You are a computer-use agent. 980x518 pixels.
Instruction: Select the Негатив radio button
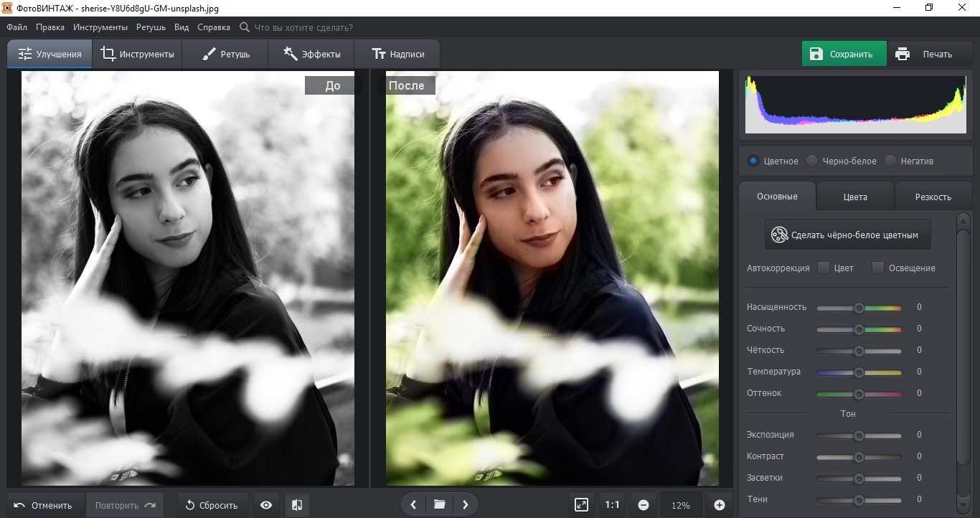point(890,161)
